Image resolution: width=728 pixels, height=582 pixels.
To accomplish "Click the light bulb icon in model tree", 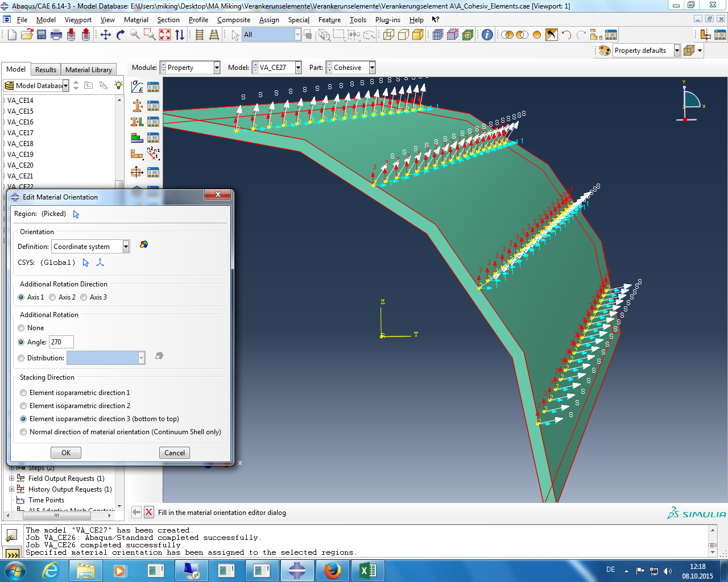I will 118,85.
